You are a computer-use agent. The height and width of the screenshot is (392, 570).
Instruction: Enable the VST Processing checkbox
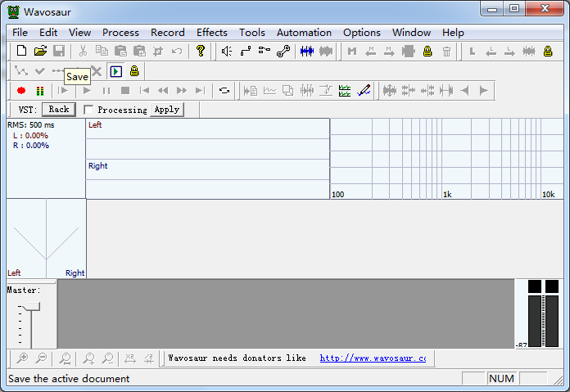pos(88,110)
